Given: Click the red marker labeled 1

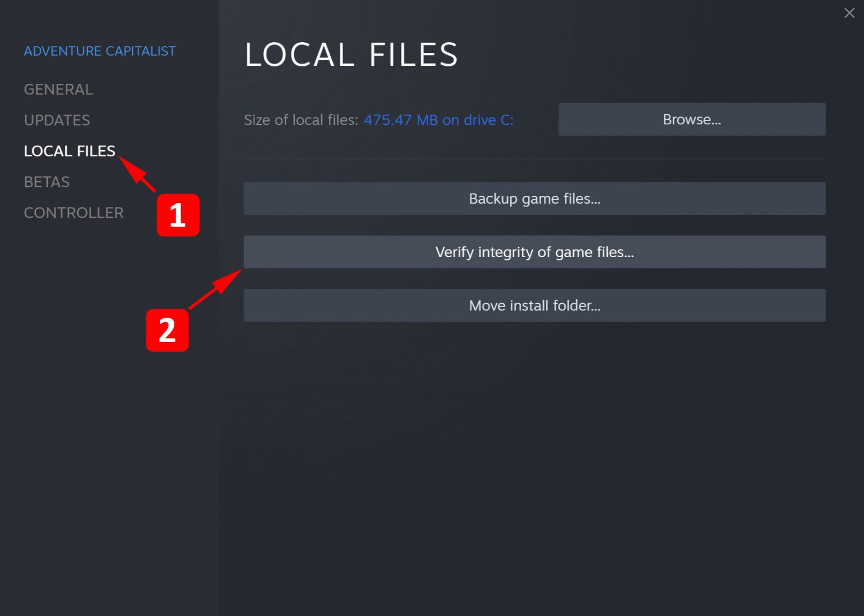Looking at the screenshot, I should click(x=178, y=215).
